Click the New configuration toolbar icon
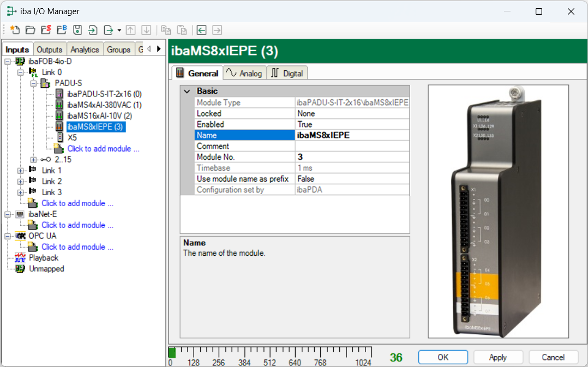Image resolution: width=588 pixels, height=367 pixels. 15,30
